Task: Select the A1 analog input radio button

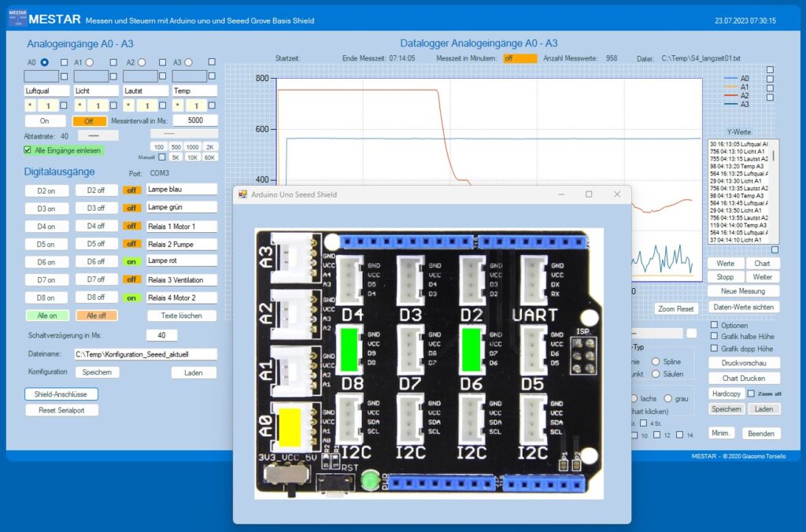Action: point(90,62)
